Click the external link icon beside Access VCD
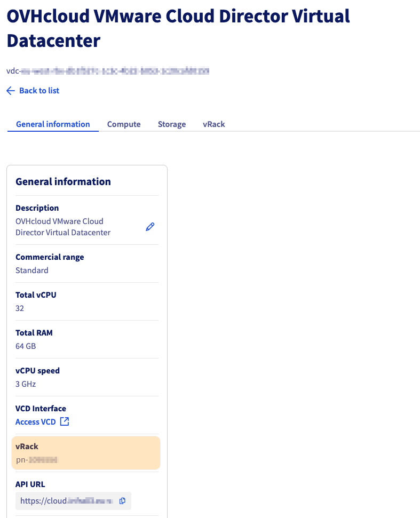 click(65, 422)
